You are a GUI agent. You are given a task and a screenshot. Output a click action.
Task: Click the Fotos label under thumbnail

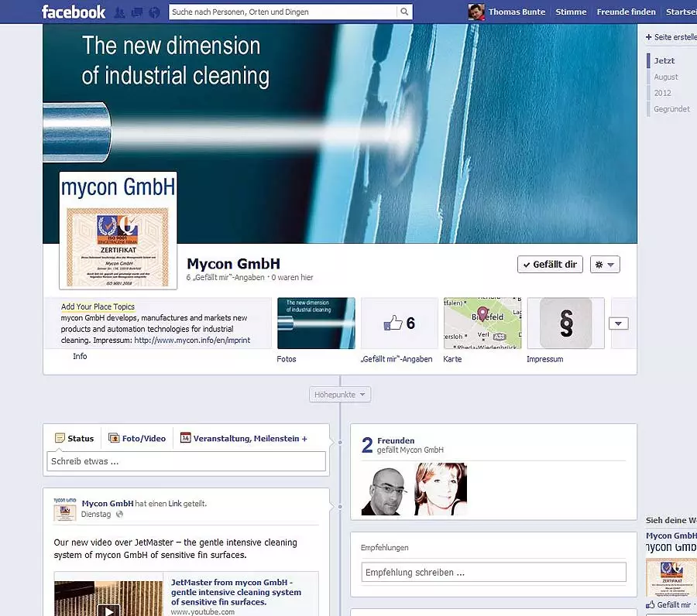tap(287, 359)
